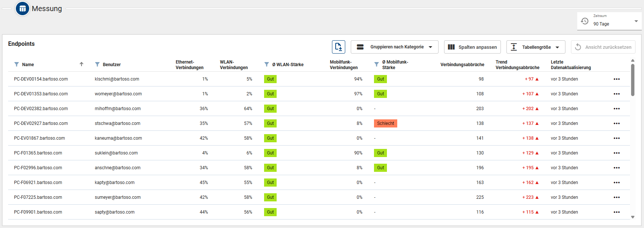The image size is (644, 228).
Task: Click the Schlecht status badge
Action: 385,123
